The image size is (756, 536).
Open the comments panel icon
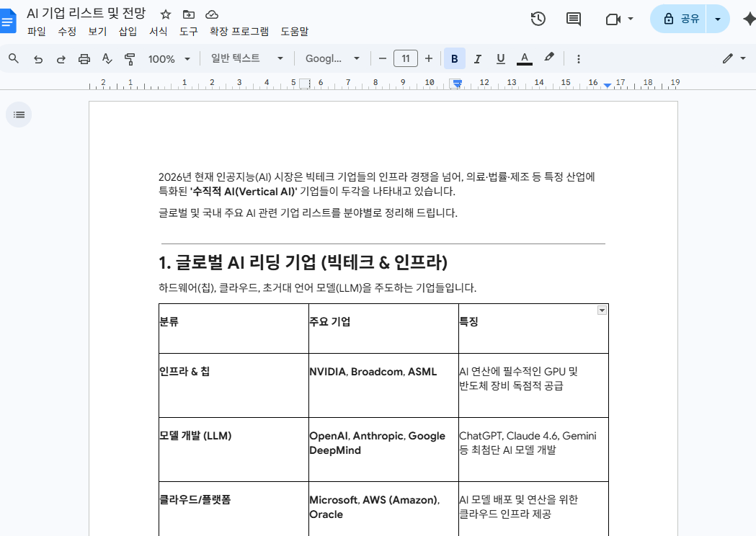(573, 19)
